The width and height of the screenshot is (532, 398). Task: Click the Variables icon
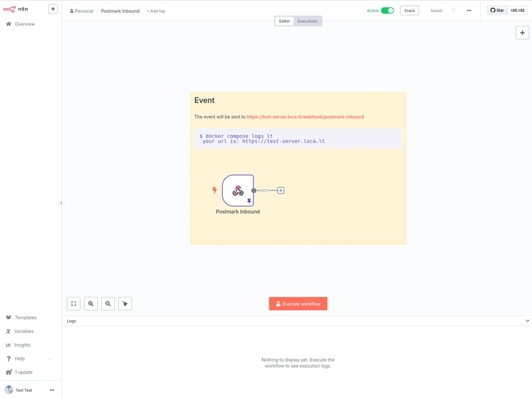point(9,331)
